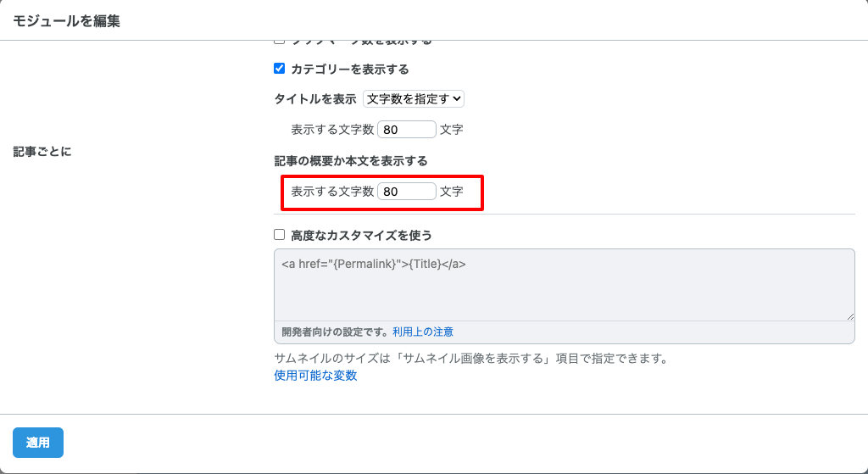Click the モジュールを編集 dialog title

66,21
